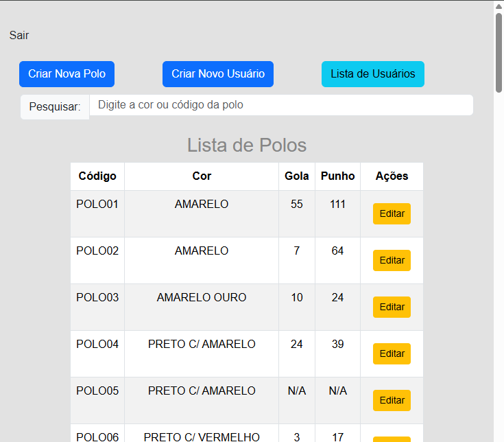Click the vertical scrollbar thumb
This screenshot has height=442, width=504.
499,53
